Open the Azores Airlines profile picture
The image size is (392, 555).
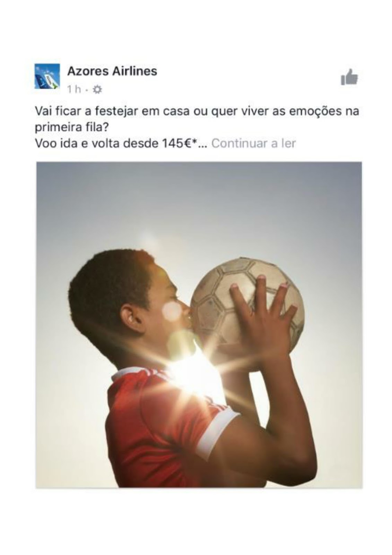coord(47,76)
